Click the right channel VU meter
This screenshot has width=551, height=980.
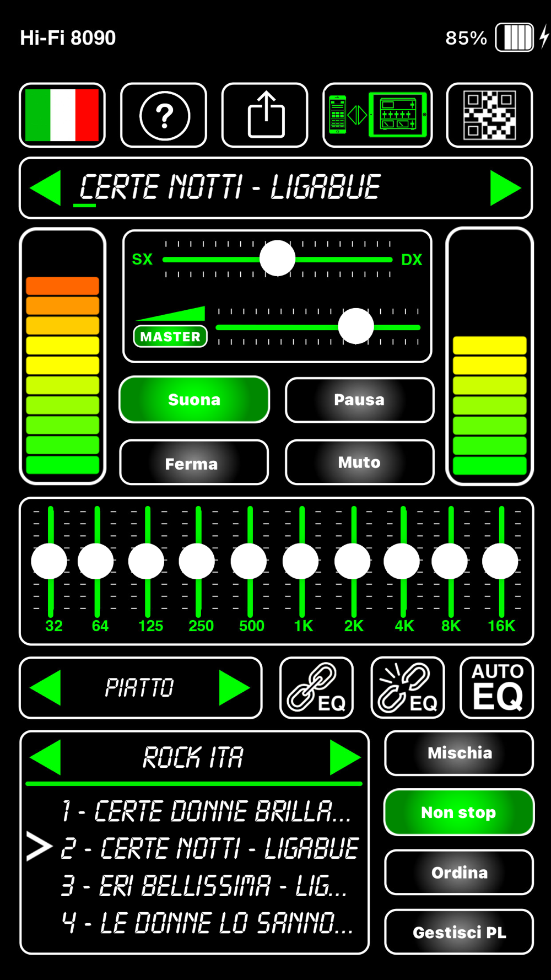click(489, 356)
